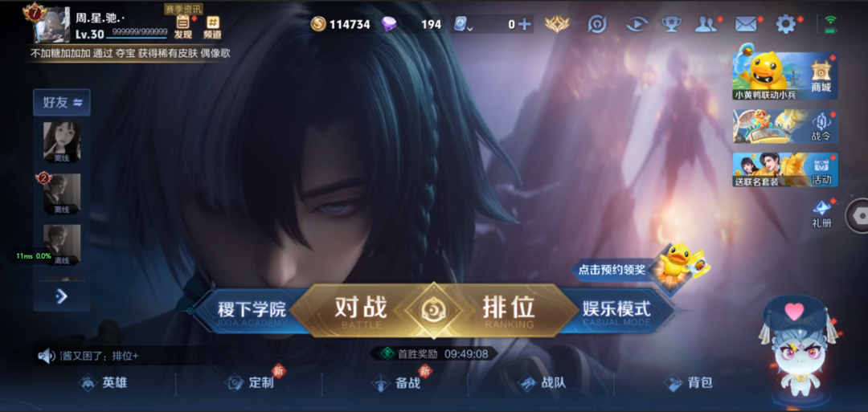Start a 对战 battle match
The height and width of the screenshot is (412, 868).
(x=360, y=310)
